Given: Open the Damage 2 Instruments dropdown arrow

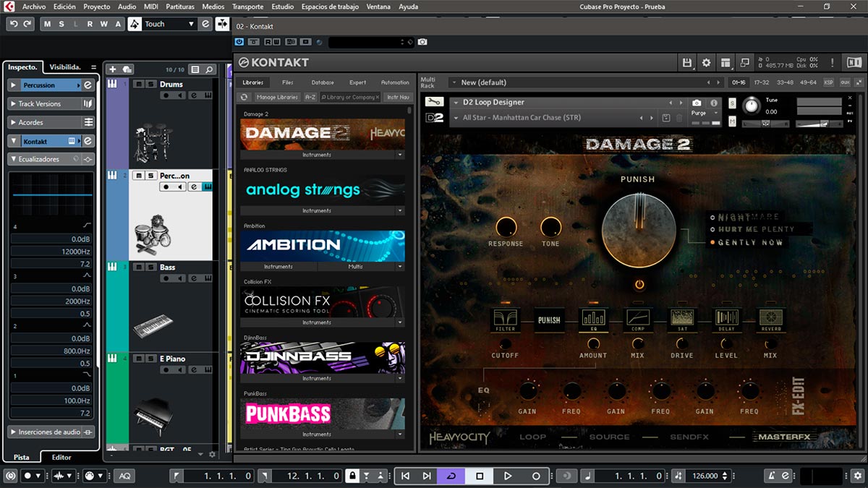Looking at the screenshot, I should click(399, 155).
